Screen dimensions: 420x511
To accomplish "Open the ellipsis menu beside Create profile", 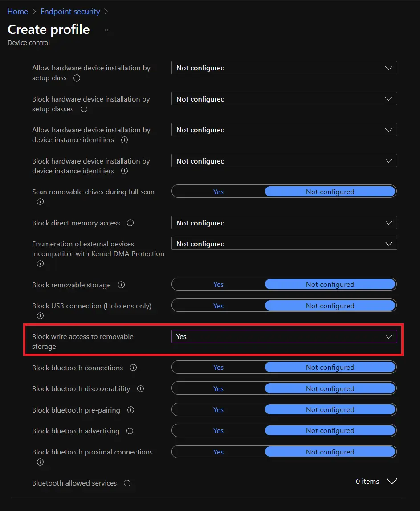I will [x=107, y=30].
